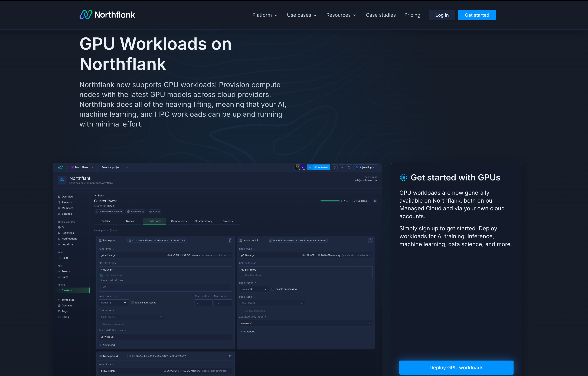The image size is (588, 376).
Task: Click the small Northflank logo in dashboard bar
Action: point(60,167)
